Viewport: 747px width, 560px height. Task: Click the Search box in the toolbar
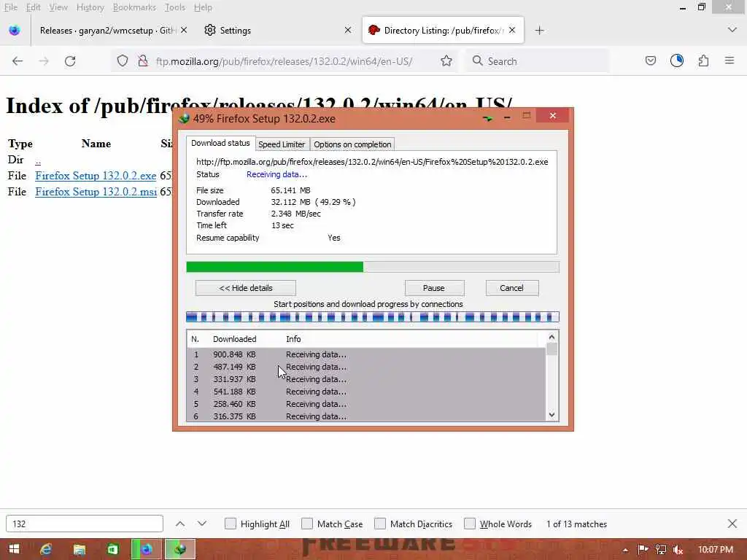(538, 61)
